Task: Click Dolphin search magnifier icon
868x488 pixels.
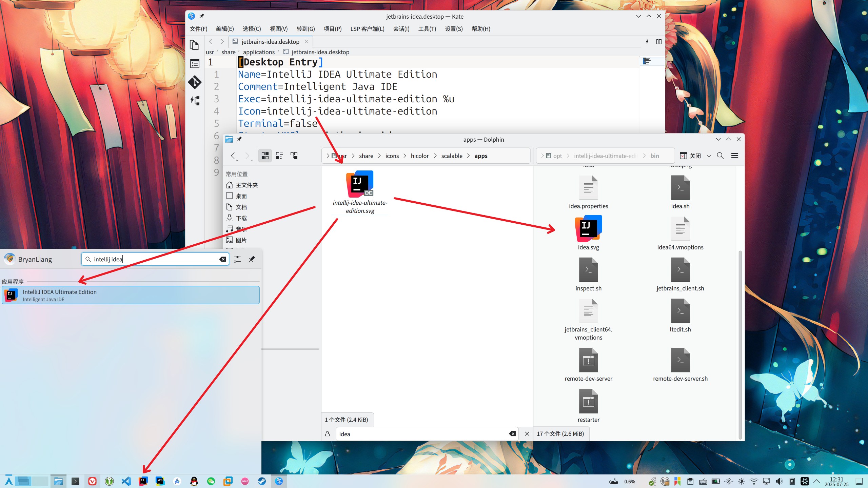Action: click(720, 156)
